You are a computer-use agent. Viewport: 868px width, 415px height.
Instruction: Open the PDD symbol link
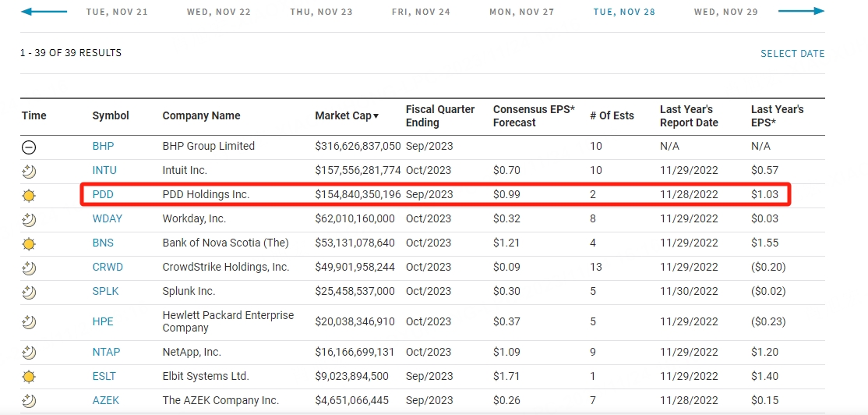pos(103,194)
